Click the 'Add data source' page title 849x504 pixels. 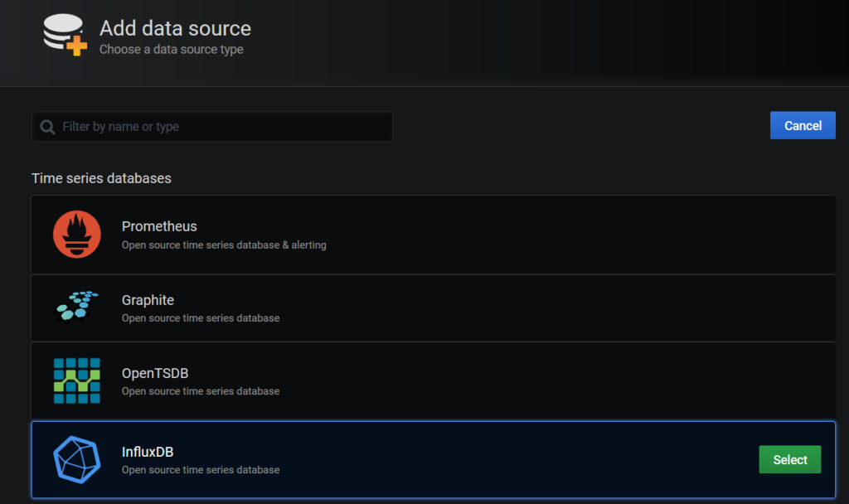pos(175,28)
